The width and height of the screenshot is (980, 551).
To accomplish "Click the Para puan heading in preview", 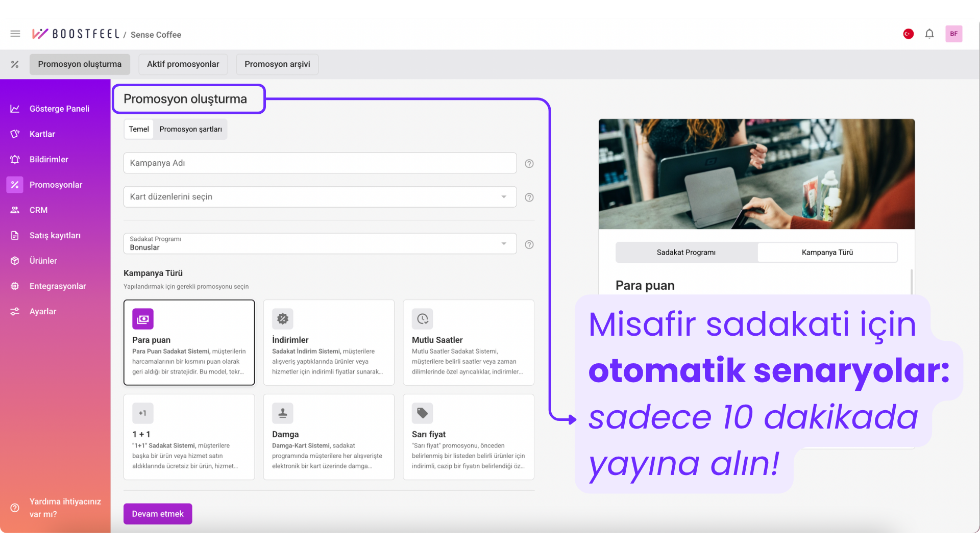I will pyautogui.click(x=645, y=285).
